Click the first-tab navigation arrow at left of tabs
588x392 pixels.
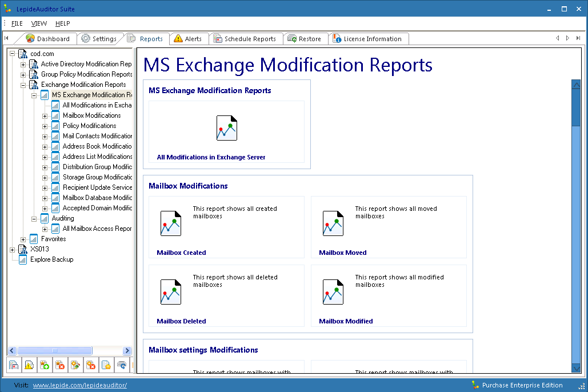(6, 38)
